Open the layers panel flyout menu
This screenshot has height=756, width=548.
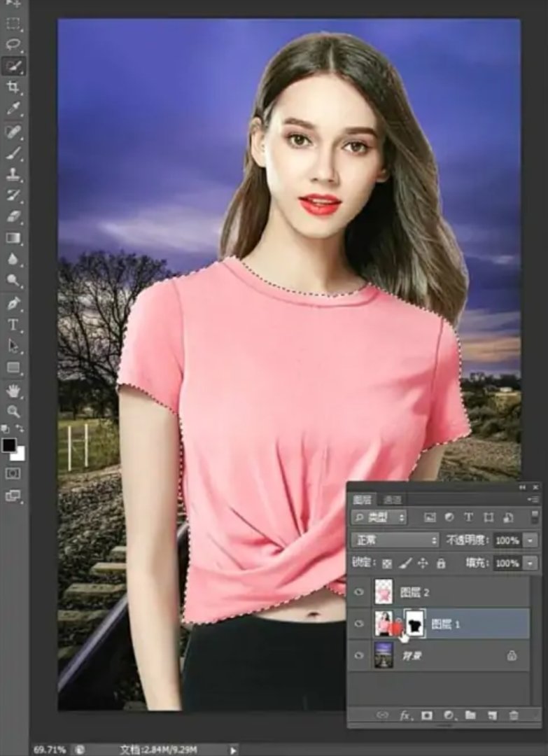point(535,499)
